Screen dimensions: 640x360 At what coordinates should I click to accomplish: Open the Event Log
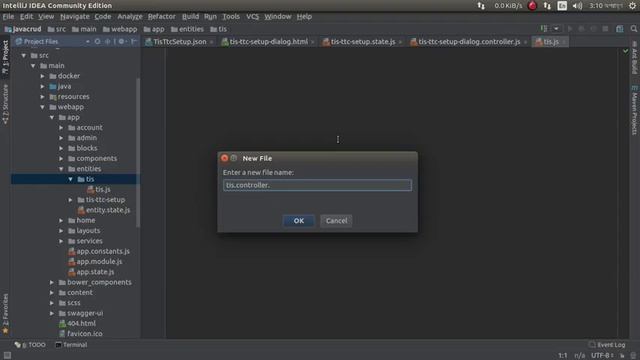click(607, 345)
